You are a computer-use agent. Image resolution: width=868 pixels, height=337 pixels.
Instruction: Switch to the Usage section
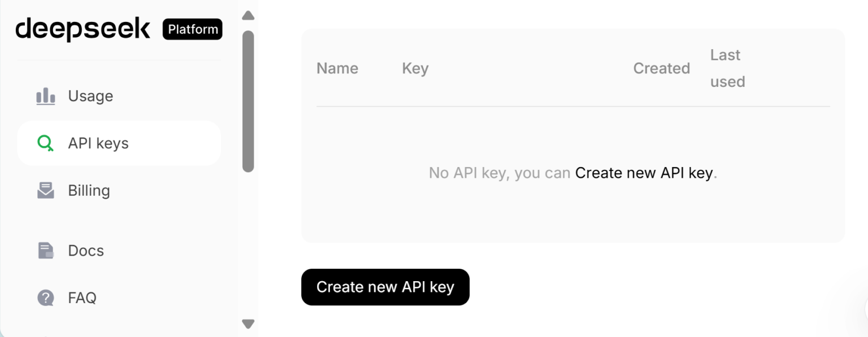(90, 96)
